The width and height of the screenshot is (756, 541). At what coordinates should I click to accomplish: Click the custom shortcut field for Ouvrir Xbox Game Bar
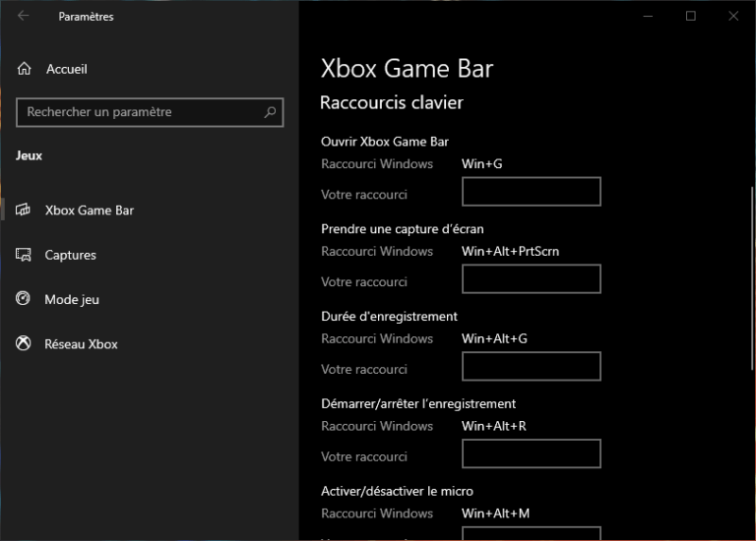tap(531, 192)
